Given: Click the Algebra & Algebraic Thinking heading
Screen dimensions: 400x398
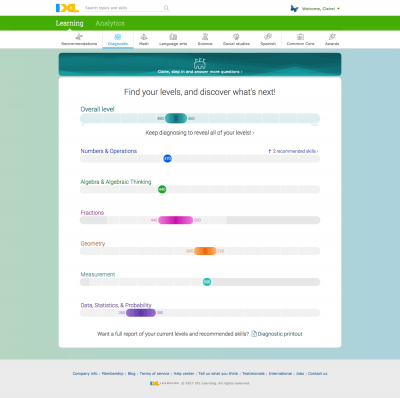Looking at the screenshot, I should 116,182.
